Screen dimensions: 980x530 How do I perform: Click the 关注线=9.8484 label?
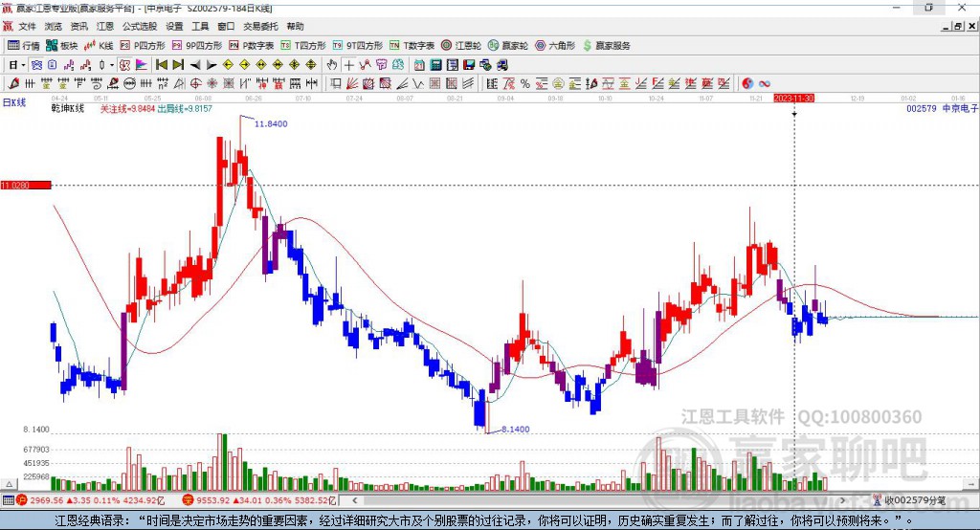click(x=127, y=108)
